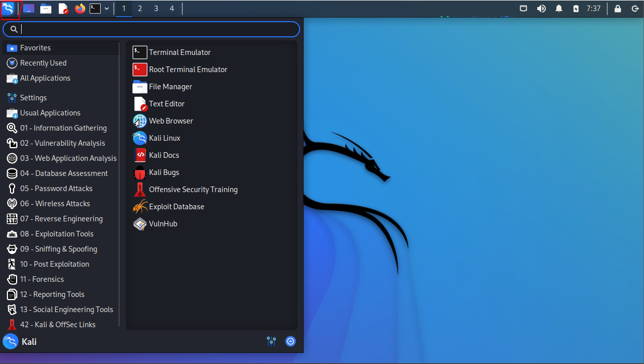Open the Kali Linux link entry
The height and width of the screenshot is (364, 644).
[212, 138]
